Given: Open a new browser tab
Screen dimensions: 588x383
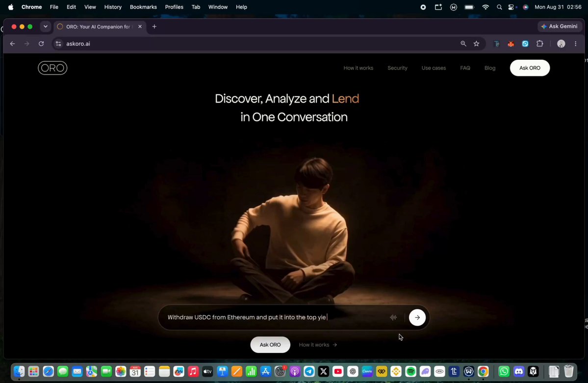Looking at the screenshot, I should coord(154,27).
